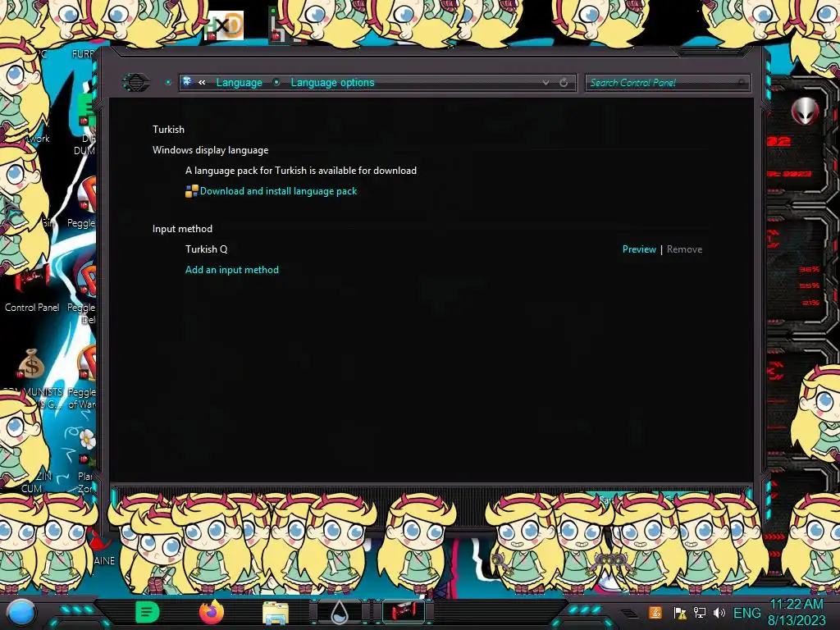Select the Turkish Q input method text
This screenshot has width=840, height=630.
coord(206,249)
